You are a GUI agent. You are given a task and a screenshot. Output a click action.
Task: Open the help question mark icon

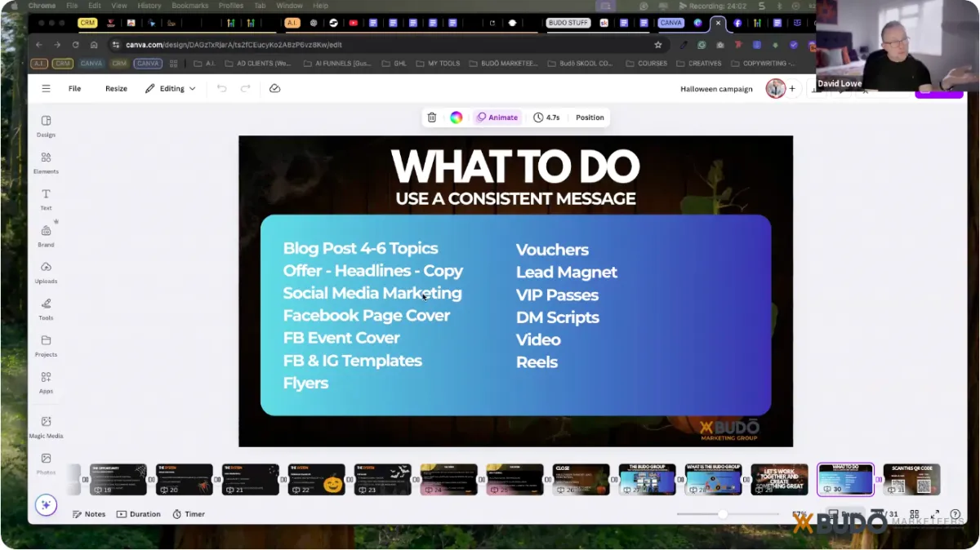[955, 514]
